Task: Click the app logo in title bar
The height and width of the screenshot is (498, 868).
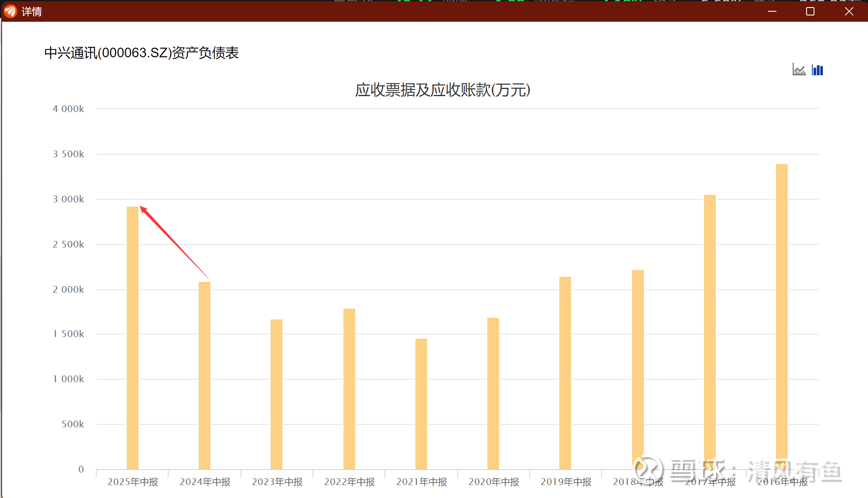Action: point(10,11)
